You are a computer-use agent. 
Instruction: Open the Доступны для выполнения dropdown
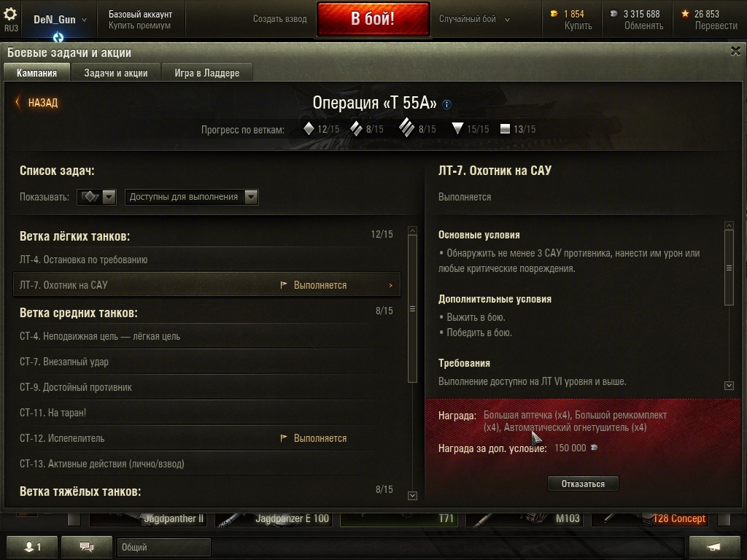pyautogui.click(x=192, y=197)
